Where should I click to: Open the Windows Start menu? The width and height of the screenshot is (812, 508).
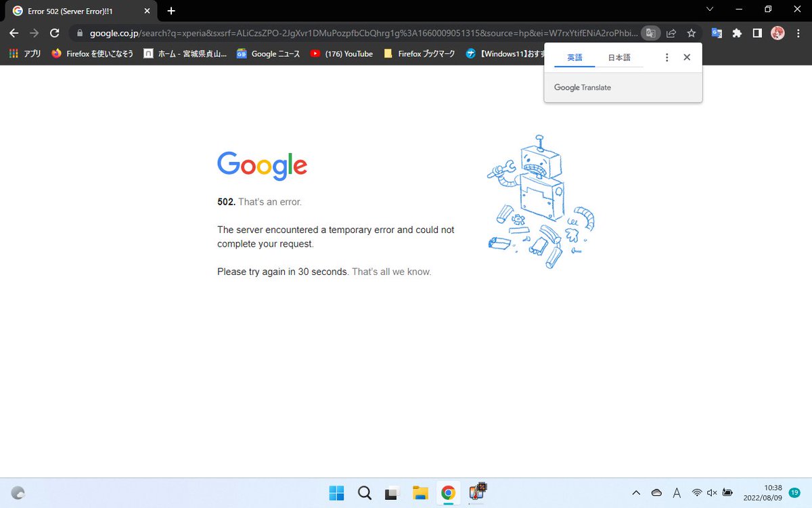pos(336,493)
